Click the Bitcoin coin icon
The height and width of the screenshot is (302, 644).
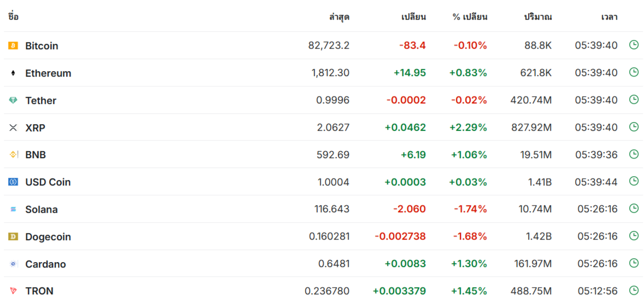click(x=13, y=45)
